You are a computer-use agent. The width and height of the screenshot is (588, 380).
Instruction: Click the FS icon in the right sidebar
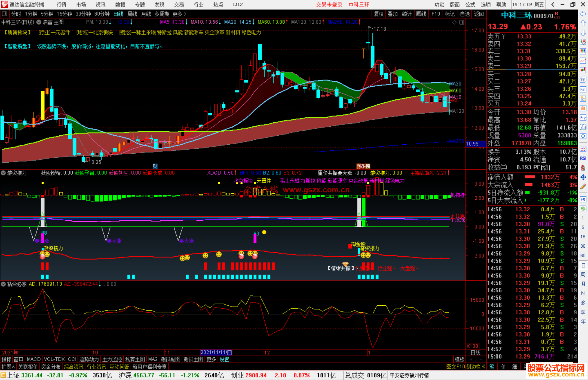tap(583, 199)
